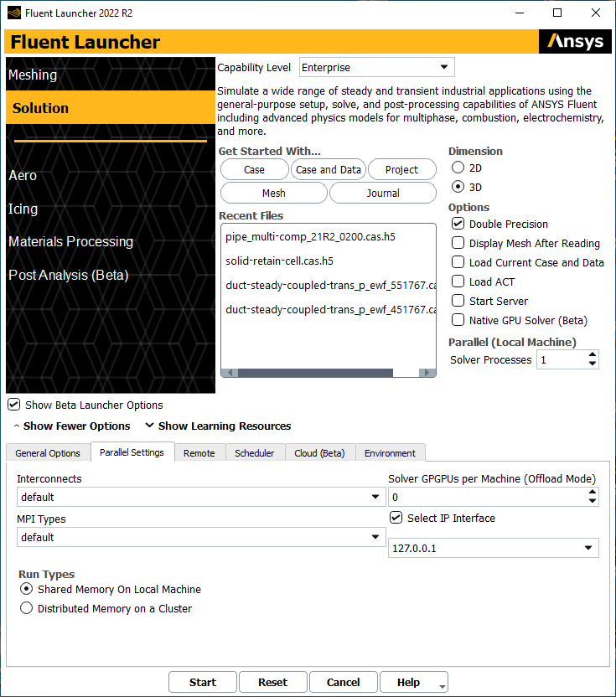This screenshot has width=616, height=697.
Task: Click the Start button
Action: coord(203,682)
